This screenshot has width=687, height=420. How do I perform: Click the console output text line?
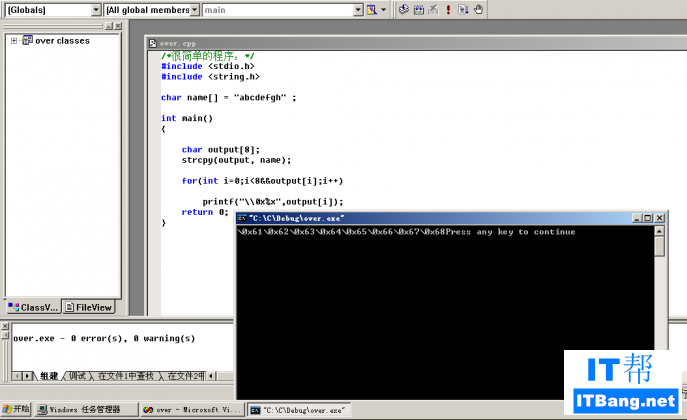(406, 232)
